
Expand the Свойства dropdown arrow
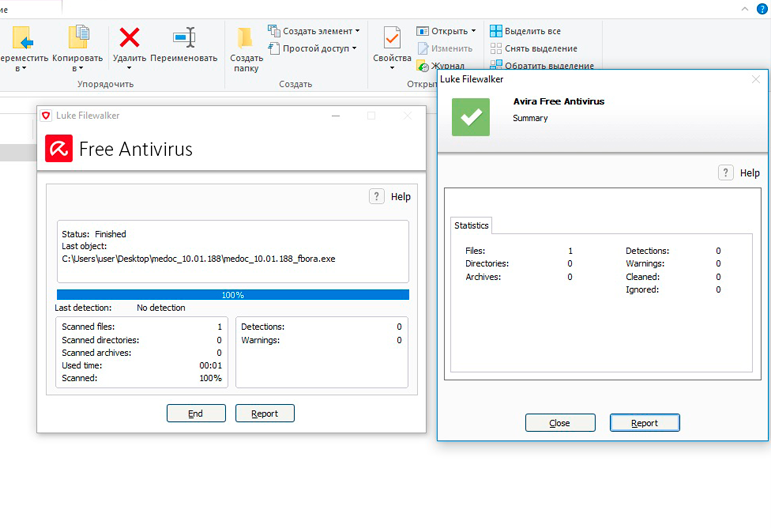click(x=392, y=68)
